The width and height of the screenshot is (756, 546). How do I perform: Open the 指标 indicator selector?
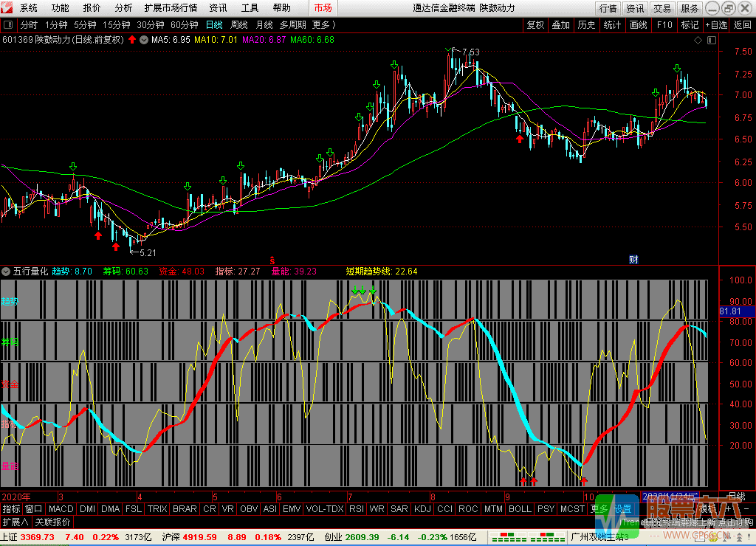tap(12, 509)
